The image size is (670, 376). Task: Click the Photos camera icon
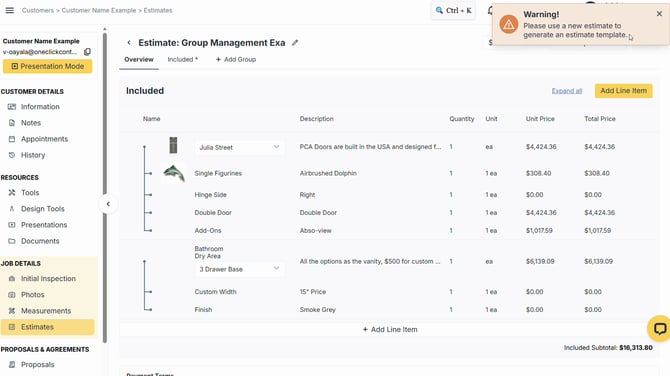point(12,295)
